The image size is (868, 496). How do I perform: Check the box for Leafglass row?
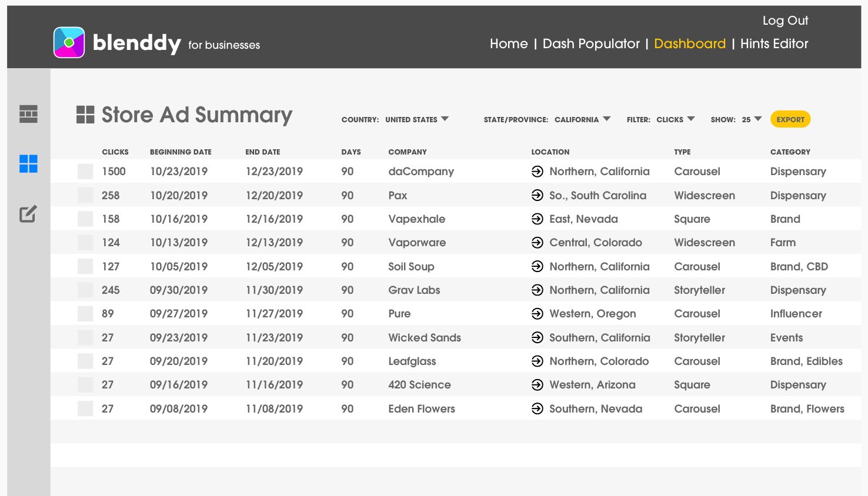pyautogui.click(x=85, y=361)
